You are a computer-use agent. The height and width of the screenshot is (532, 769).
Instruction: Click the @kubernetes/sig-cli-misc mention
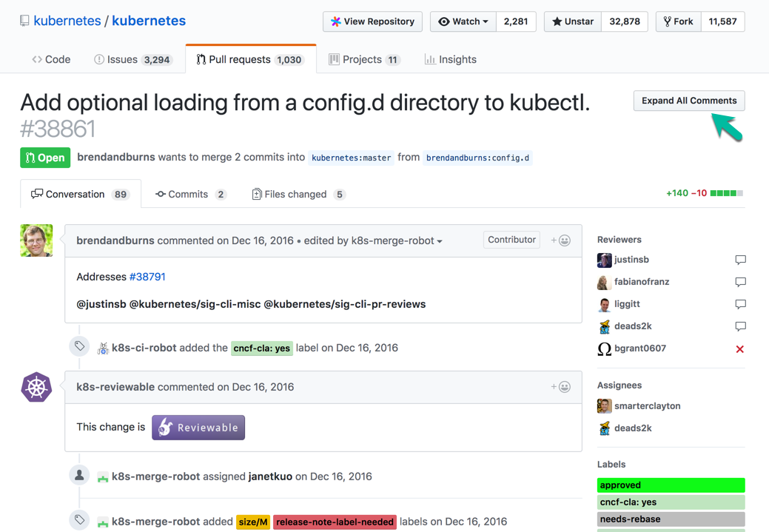tap(195, 304)
